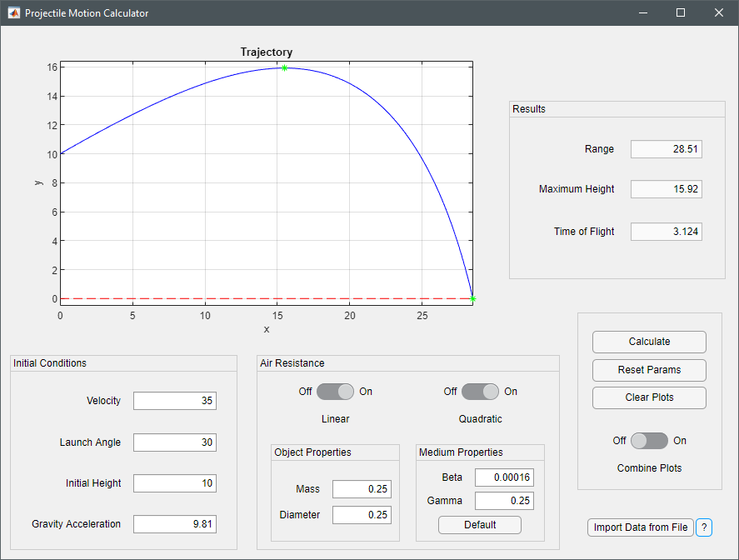Click Reset Params button
The height and width of the screenshot is (560, 739).
pyautogui.click(x=650, y=370)
